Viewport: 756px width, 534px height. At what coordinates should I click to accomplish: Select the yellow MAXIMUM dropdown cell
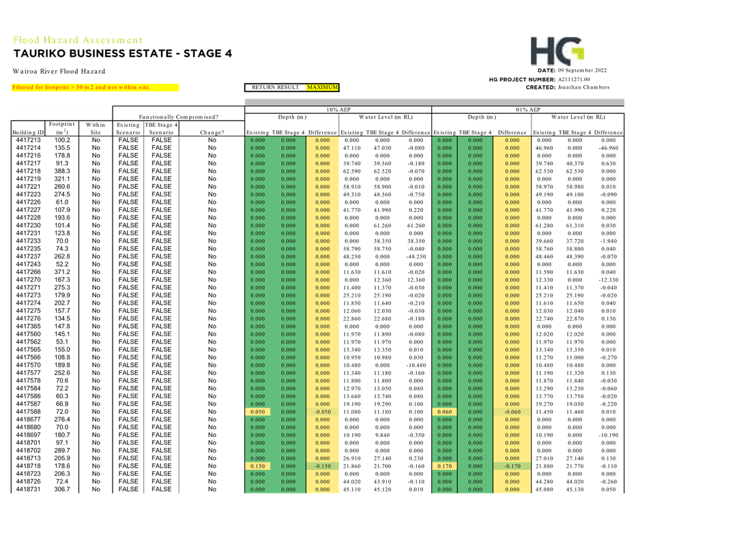[x=322, y=87]
